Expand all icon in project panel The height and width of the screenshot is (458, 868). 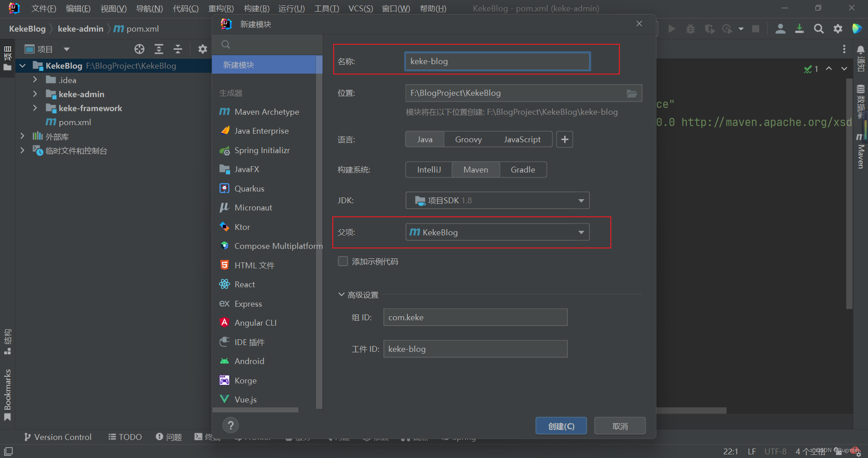coord(159,49)
